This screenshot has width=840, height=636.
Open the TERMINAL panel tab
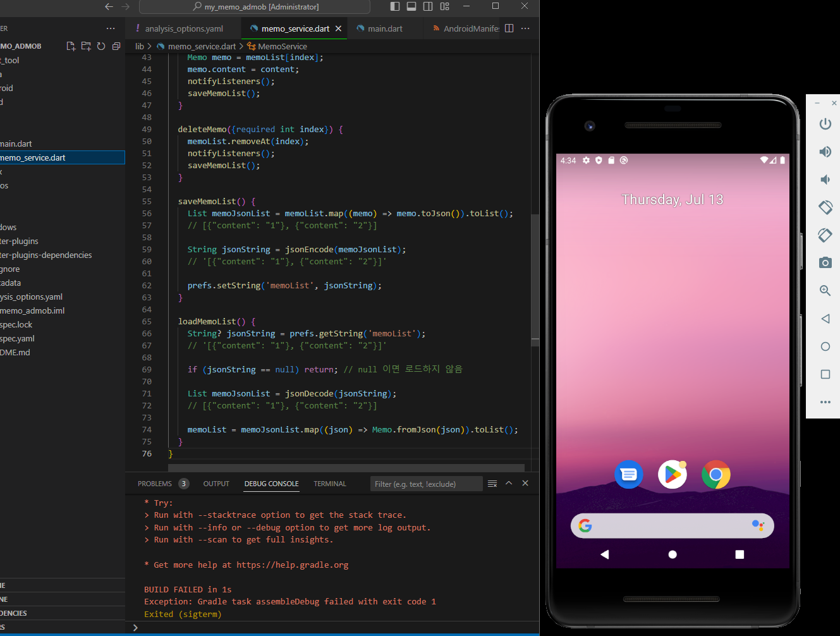(330, 484)
